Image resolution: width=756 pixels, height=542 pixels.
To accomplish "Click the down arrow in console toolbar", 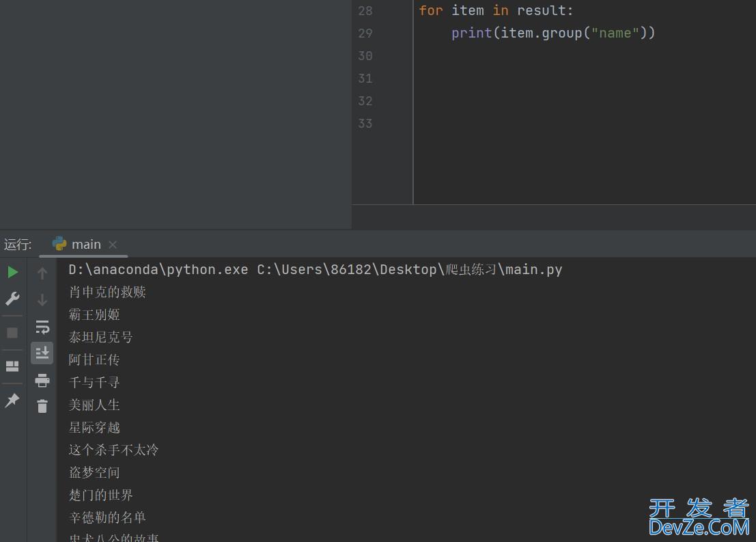I will pyautogui.click(x=42, y=300).
